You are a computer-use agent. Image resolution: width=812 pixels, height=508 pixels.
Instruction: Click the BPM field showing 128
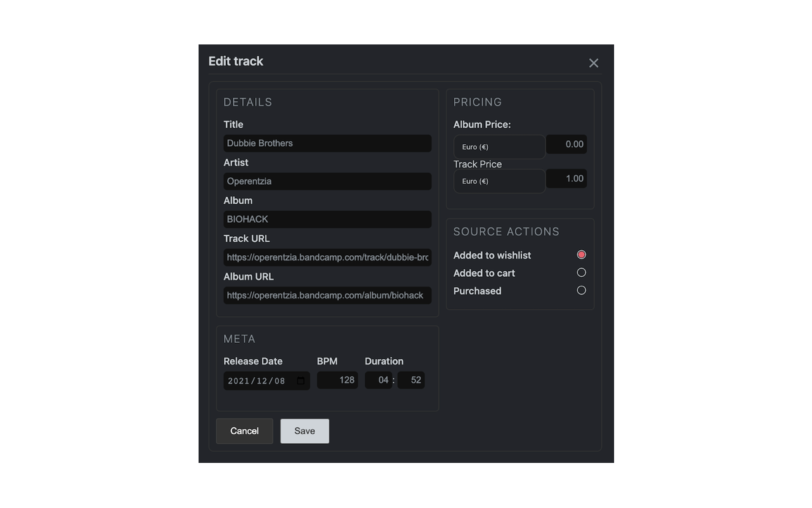tap(337, 380)
